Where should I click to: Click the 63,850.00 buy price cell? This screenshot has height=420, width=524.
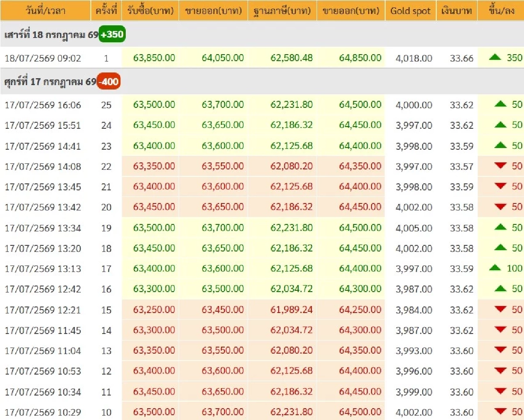coord(154,58)
